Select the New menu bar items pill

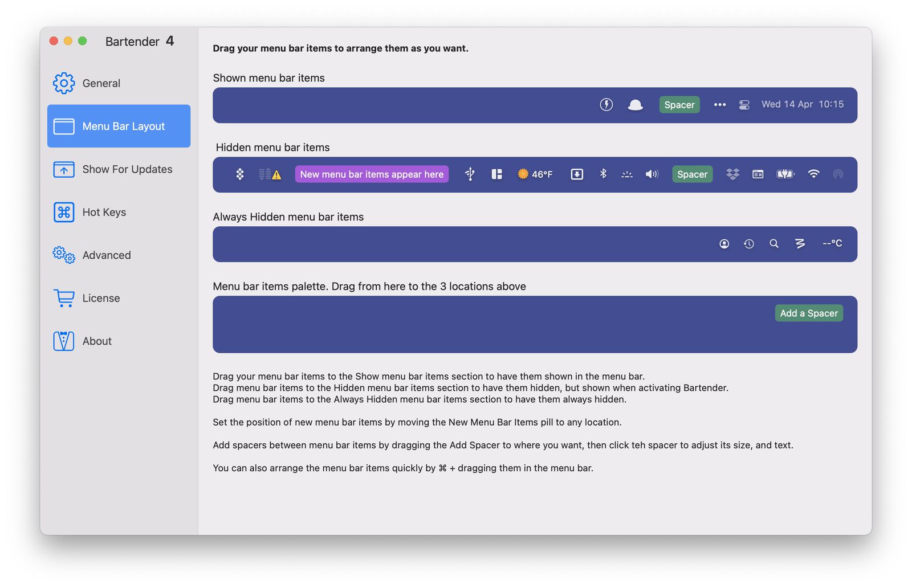tap(371, 174)
